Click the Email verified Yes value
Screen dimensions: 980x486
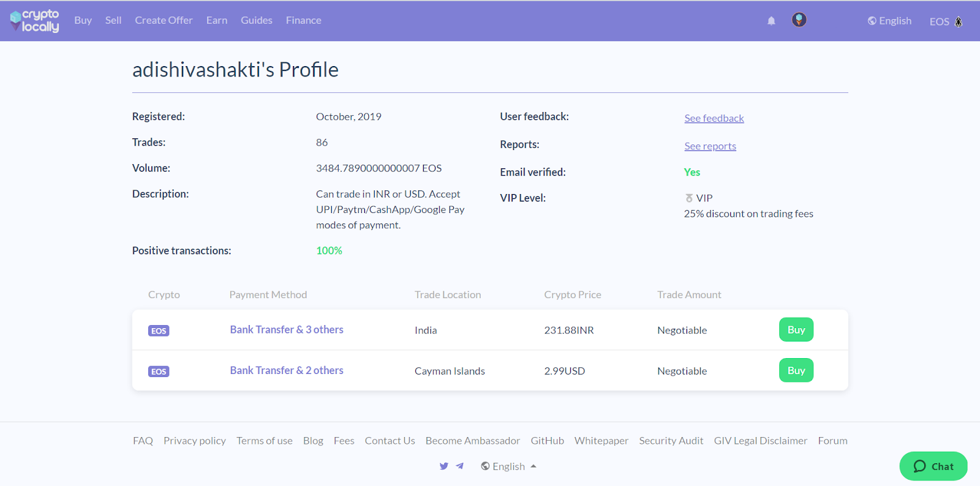tap(692, 173)
